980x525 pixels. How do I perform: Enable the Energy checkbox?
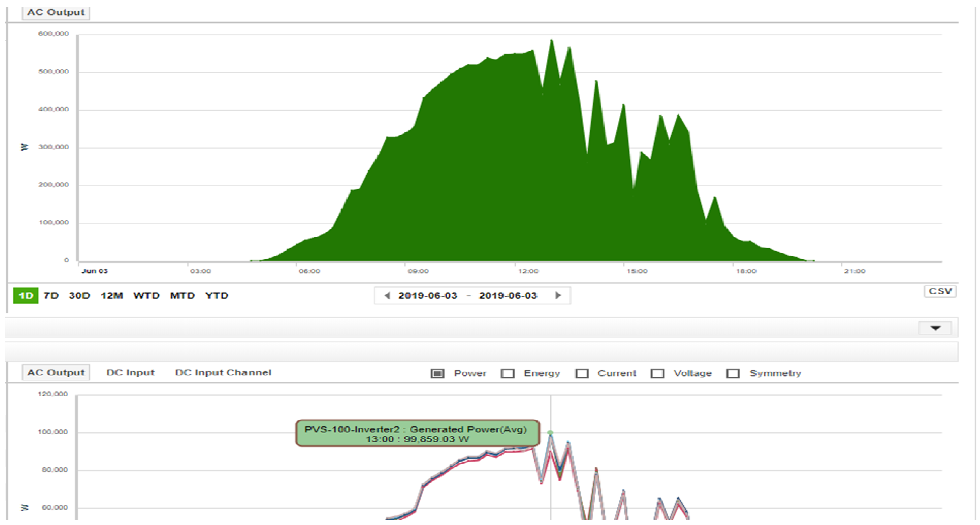(x=507, y=373)
